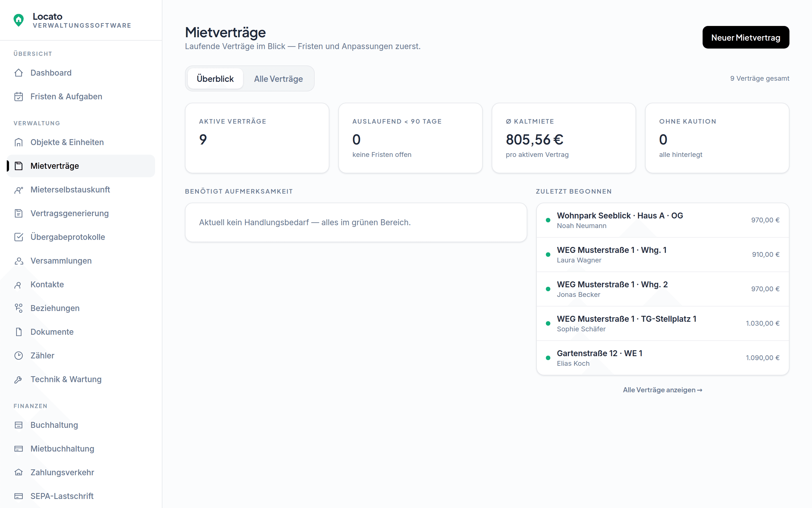Viewport: 812px width, 508px height.
Task: Click the 'Sophie Schäfer' tenant name
Action: click(x=581, y=329)
